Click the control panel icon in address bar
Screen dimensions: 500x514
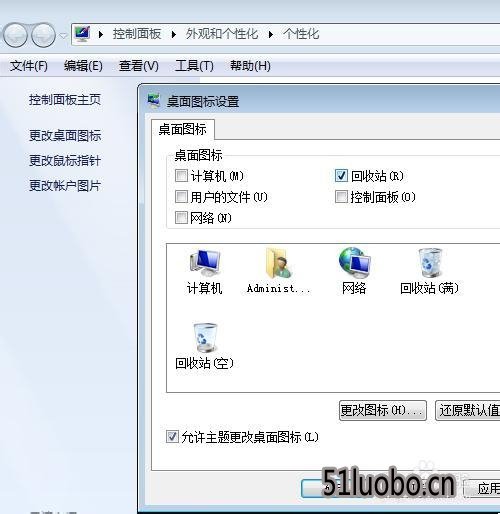click(82, 34)
